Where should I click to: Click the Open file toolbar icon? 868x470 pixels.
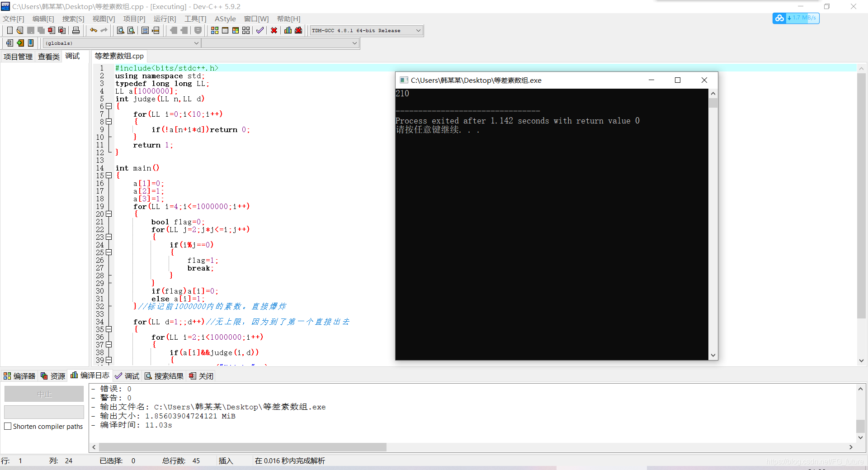pyautogui.click(x=20, y=30)
